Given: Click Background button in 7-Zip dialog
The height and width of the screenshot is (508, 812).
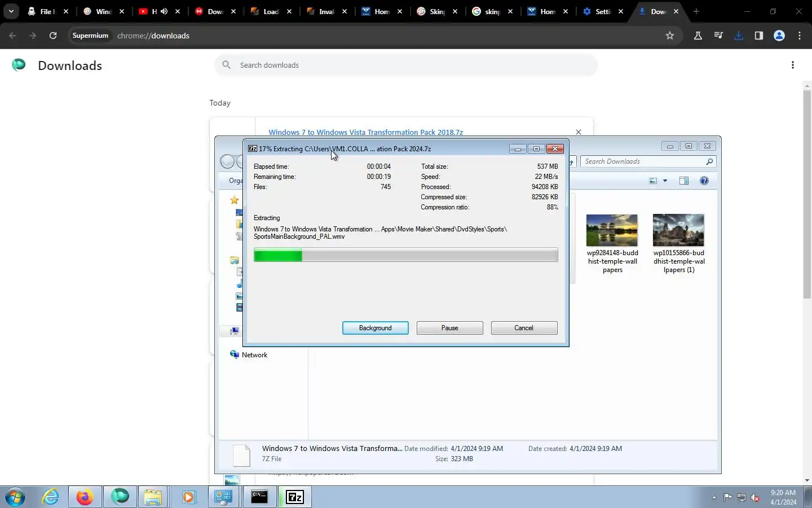Looking at the screenshot, I should 375,328.
